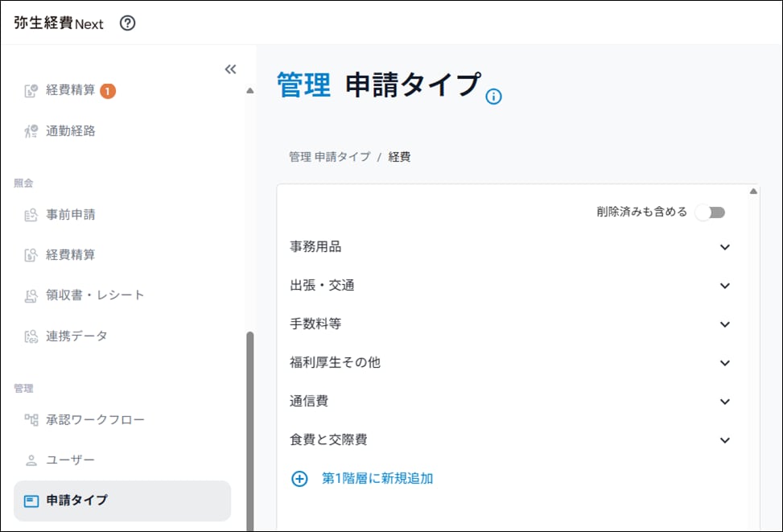Viewport: 783px width, 532px height.
Task: Click the 承認ワークフロー sidebar icon
Action: coord(31,419)
